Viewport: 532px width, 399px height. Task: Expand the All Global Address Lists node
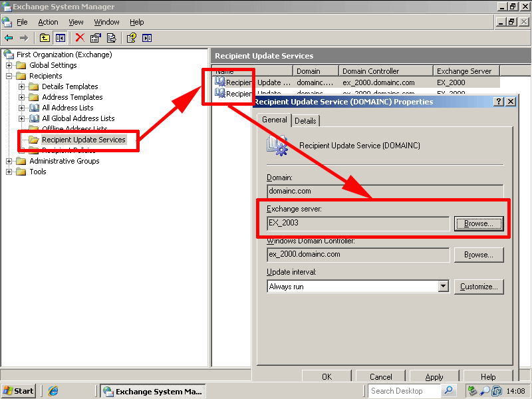(22, 118)
